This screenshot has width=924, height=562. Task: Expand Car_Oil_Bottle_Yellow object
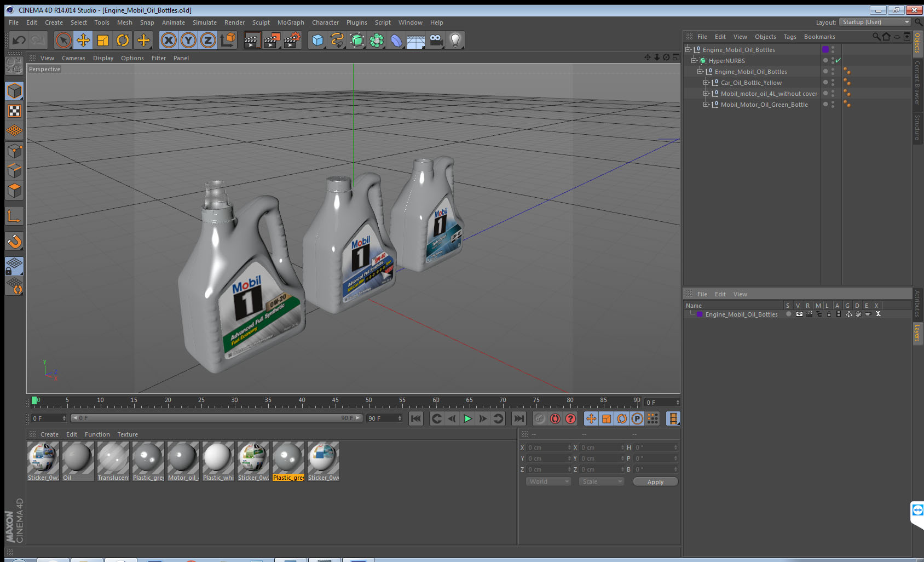point(706,82)
